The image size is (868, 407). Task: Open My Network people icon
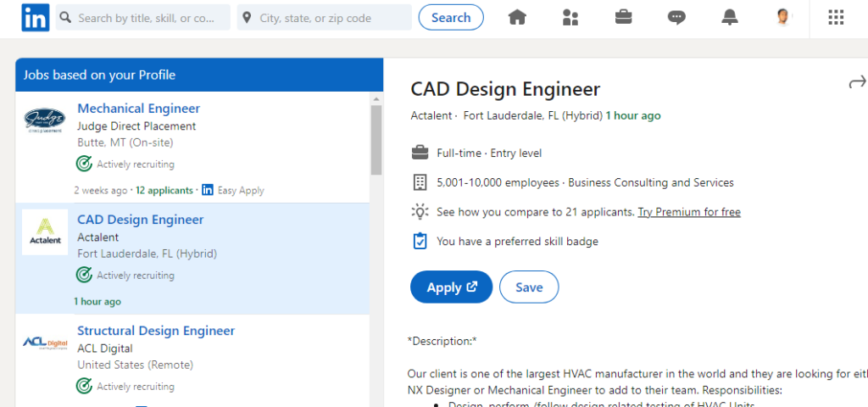click(x=570, y=18)
